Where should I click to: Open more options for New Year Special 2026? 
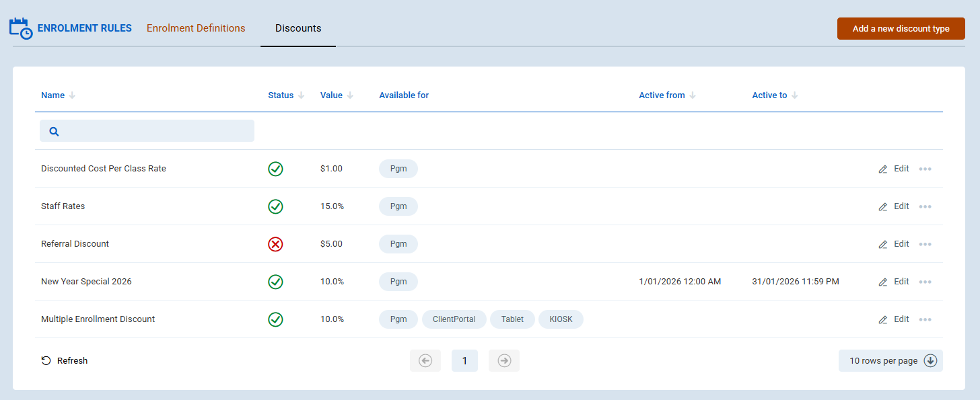tap(925, 282)
